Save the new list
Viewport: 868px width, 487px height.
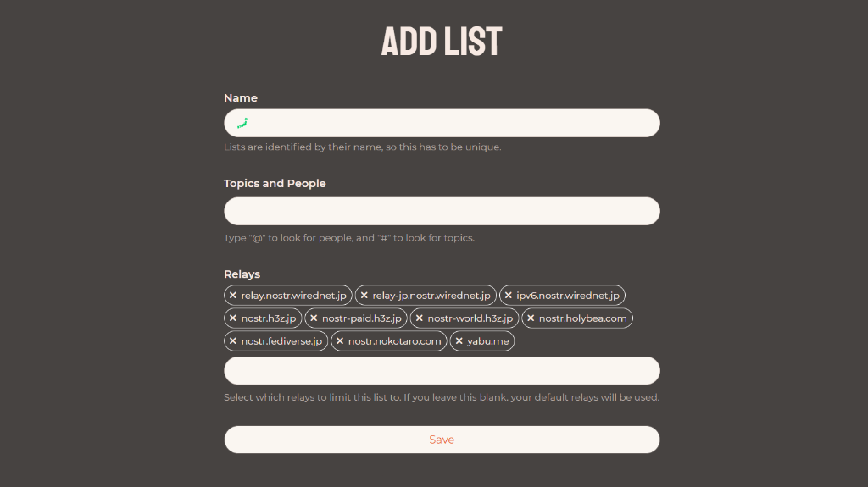click(x=442, y=440)
